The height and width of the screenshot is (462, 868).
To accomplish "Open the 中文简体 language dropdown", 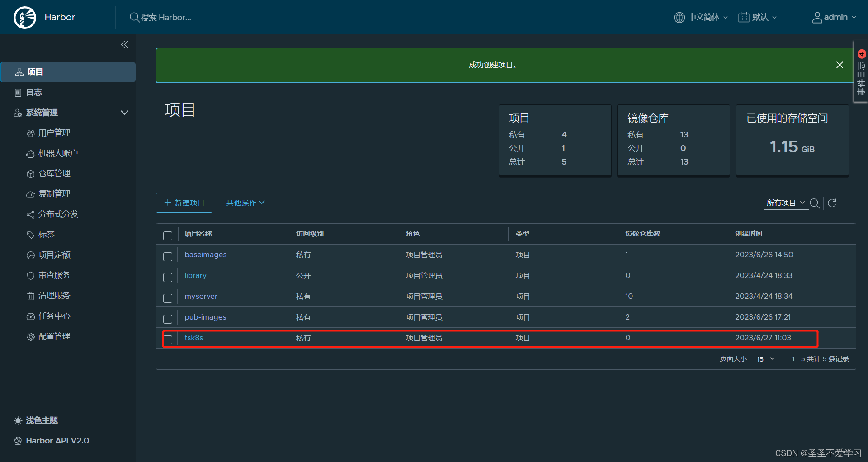I will pos(701,17).
